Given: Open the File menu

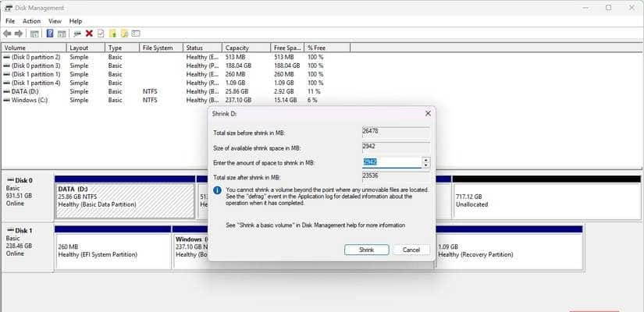Looking at the screenshot, I should [10, 21].
